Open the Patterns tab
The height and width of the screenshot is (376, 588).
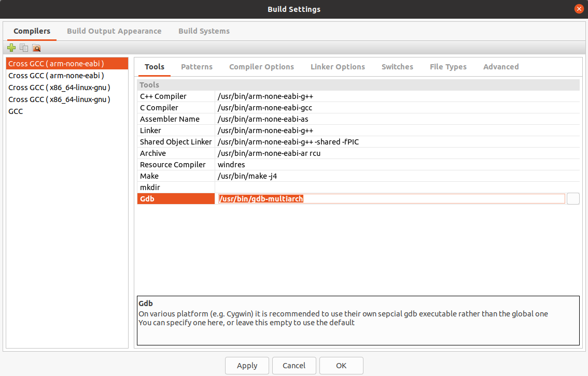tap(197, 67)
